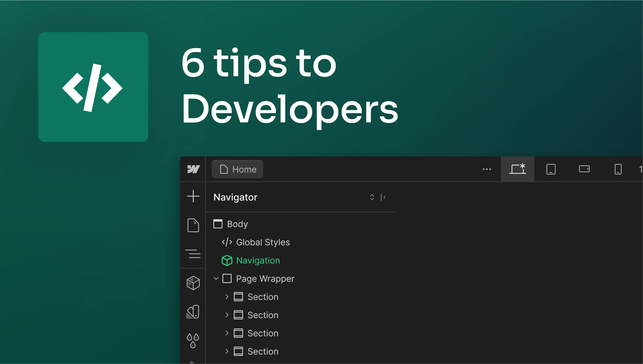Image resolution: width=643 pixels, height=364 pixels.
Task: Expand the last visible Section element
Action: [227, 351]
